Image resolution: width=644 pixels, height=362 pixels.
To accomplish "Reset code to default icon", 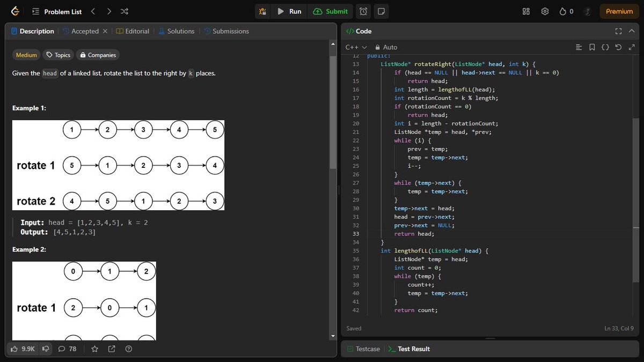I will pos(618,47).
